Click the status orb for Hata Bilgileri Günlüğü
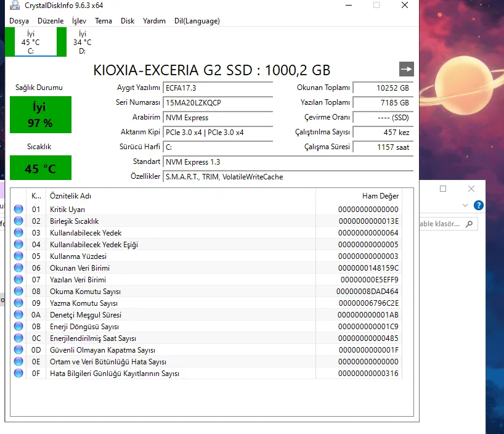504x434 pixels. pos(18,373)
